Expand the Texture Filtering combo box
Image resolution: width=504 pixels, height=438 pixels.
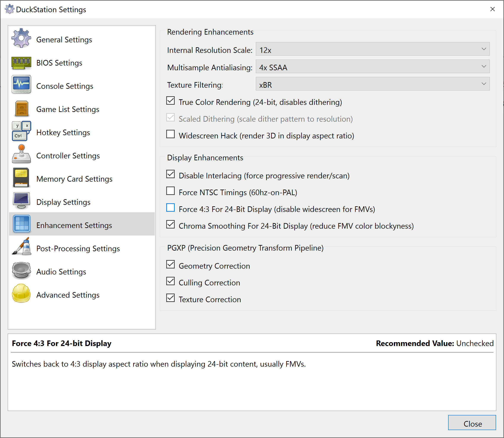[373, 84]
